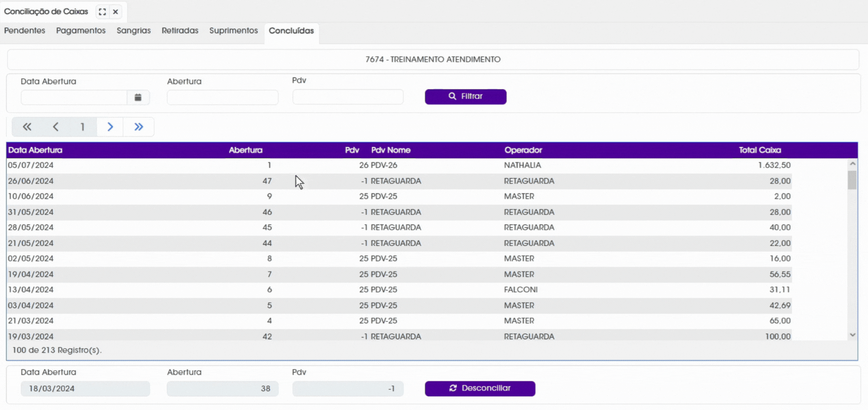Select the row dated 05/07/2024 for NATHALIA
This screenshot has height=410, width=868.
(400, 165)
